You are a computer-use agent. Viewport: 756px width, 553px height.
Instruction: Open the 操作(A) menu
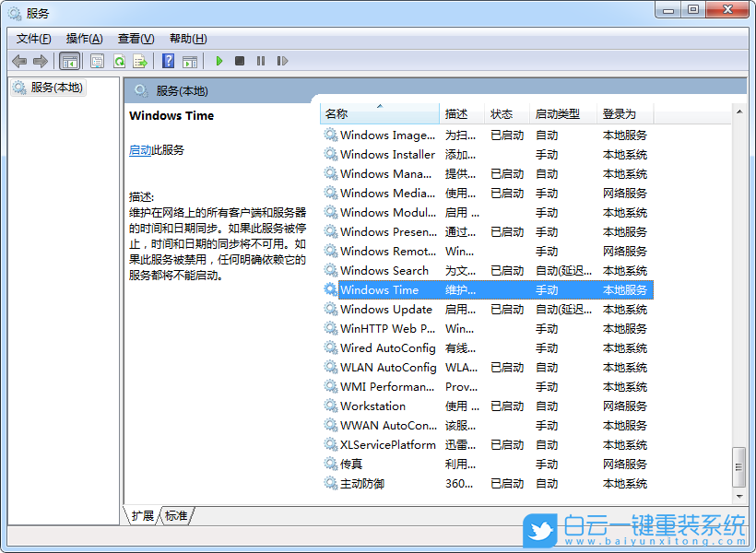pos(84,38)
